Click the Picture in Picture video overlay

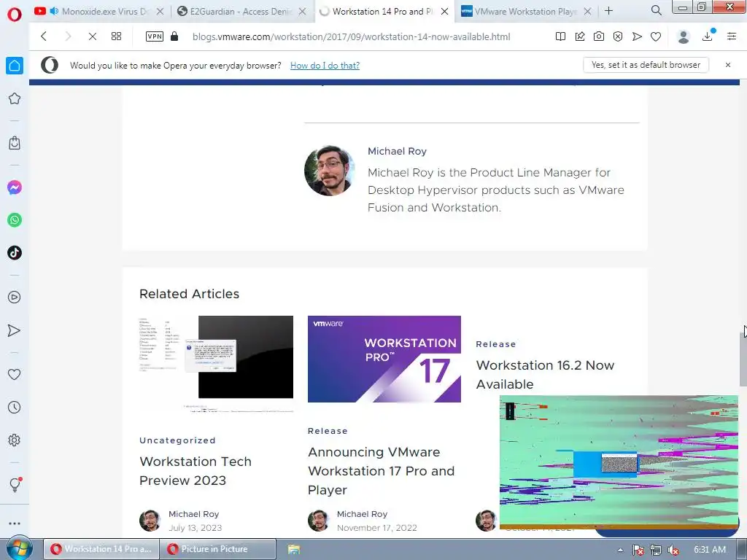point(619,462)
